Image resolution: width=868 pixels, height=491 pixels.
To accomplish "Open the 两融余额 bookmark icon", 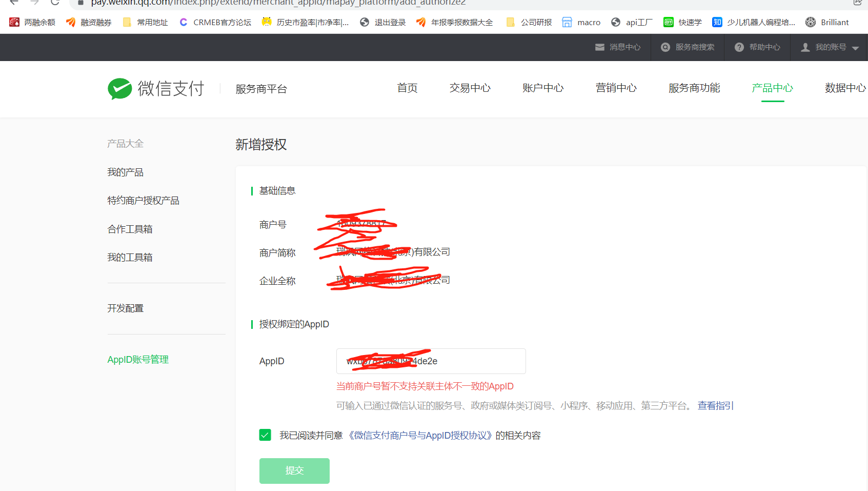I will (x=14, y=22).
